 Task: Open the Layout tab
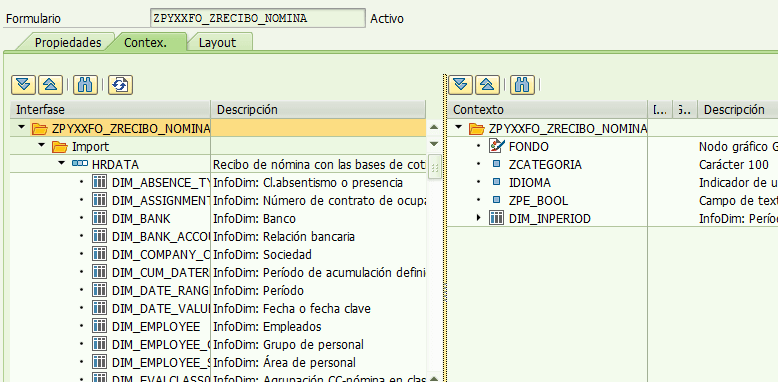click(217, 43)
